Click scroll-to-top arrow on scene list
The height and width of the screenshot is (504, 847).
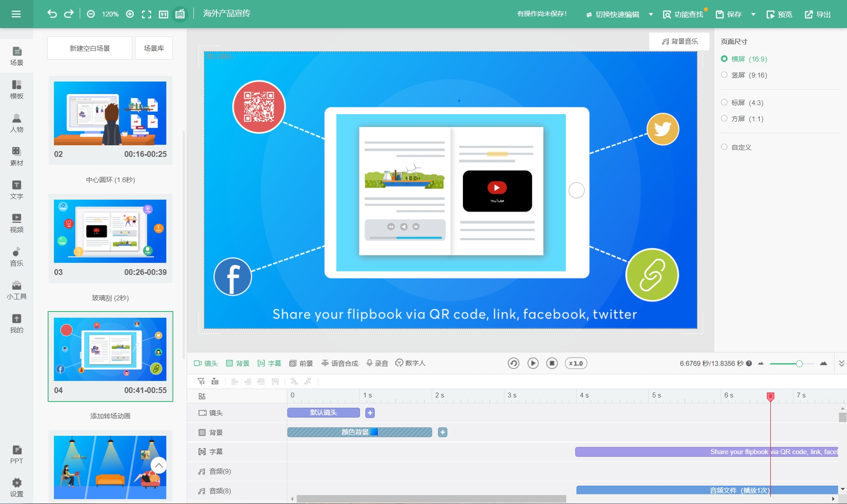pos(159,466)
